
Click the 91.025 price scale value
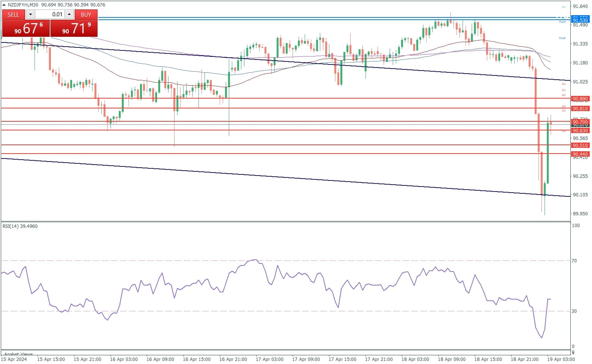(580, 82)
